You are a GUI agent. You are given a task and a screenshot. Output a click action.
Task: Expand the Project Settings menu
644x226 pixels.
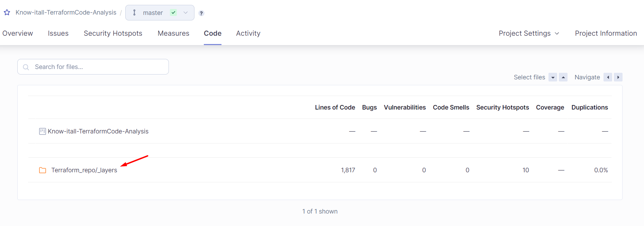(x=529, y=33)
